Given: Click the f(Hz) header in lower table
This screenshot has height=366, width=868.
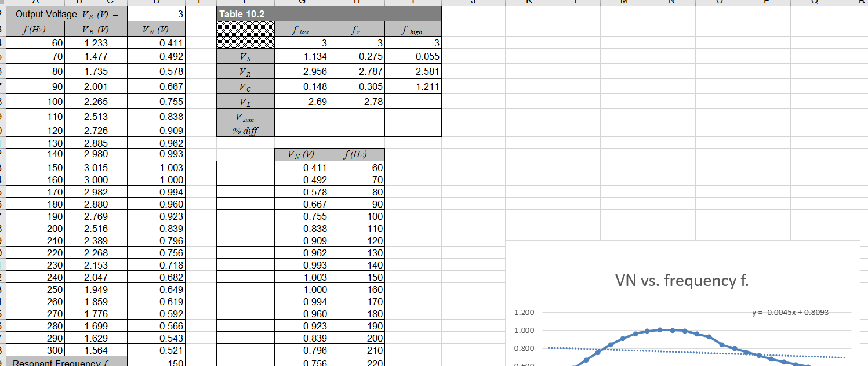Looking at the screenshot, I should coord(357,155).
